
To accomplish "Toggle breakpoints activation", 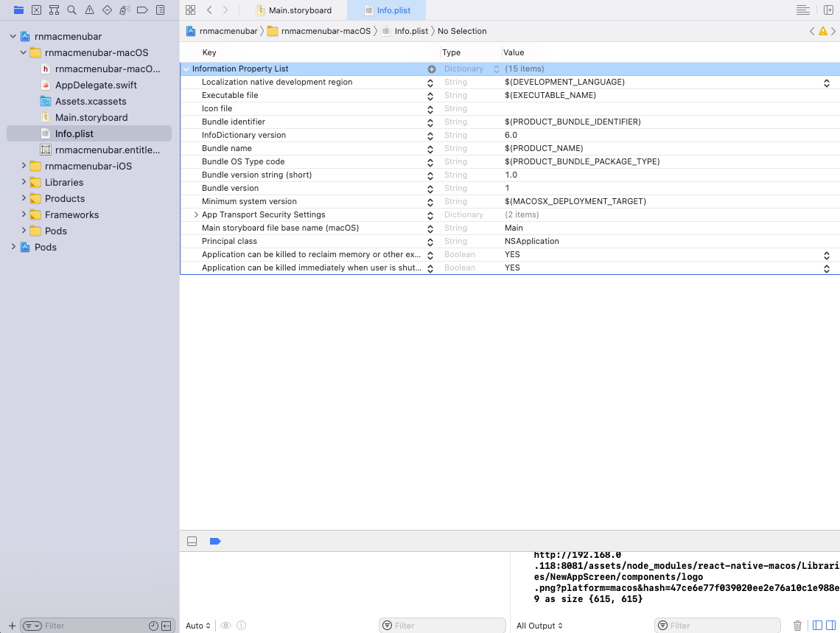I will point(215,541).
